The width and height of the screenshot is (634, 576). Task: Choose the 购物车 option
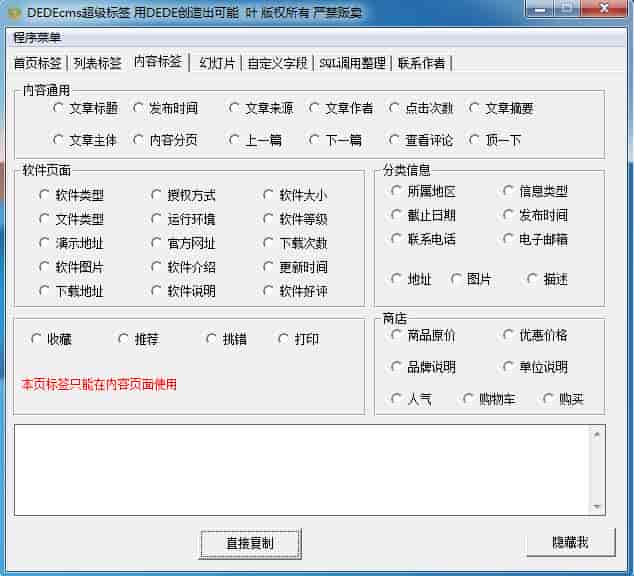tap(489, 399)
